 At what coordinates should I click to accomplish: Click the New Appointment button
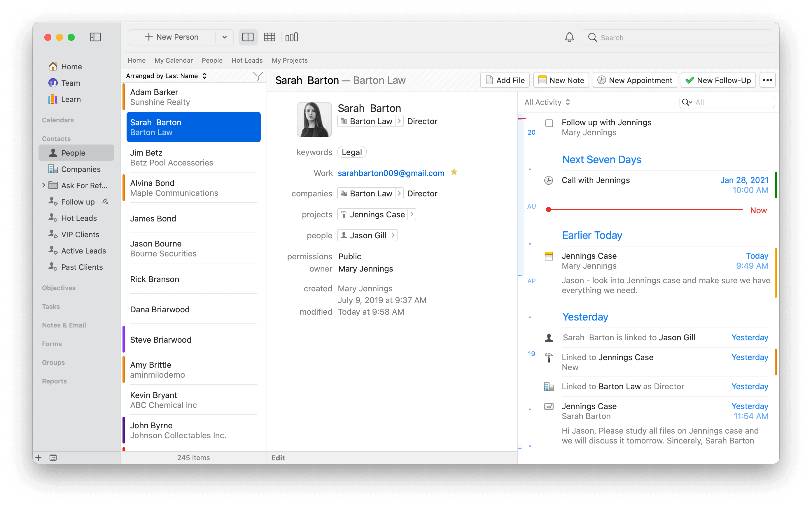tap(634, 80)
